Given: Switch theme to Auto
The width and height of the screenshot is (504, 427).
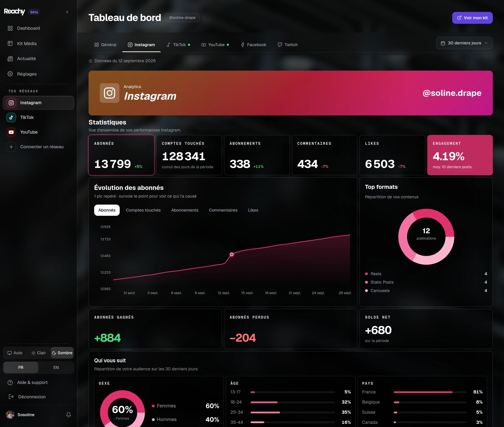Looking at the screenshot, I should 15,353.
